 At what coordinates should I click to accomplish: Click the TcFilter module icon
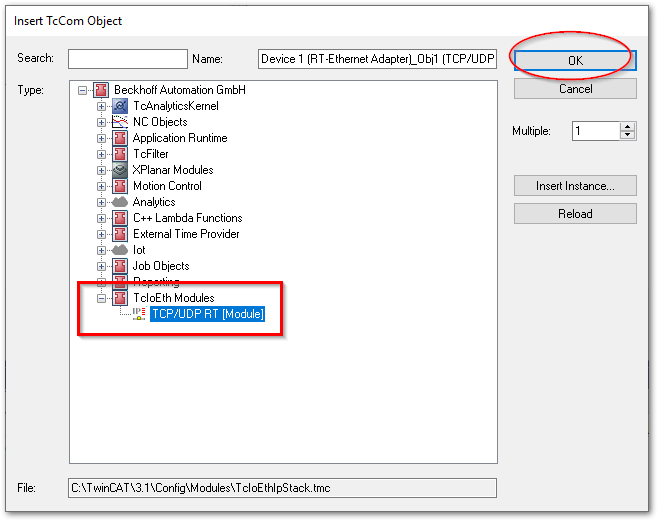click(120, 154)
